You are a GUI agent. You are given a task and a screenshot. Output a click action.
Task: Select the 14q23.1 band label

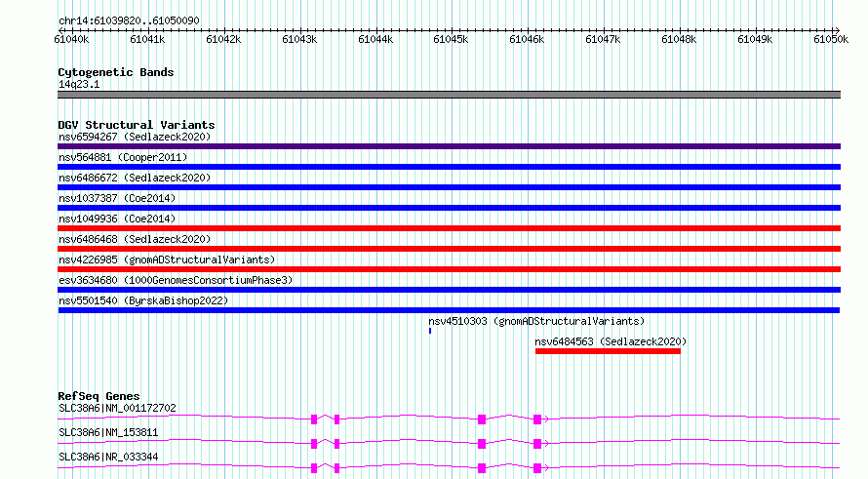click(79, 84)
